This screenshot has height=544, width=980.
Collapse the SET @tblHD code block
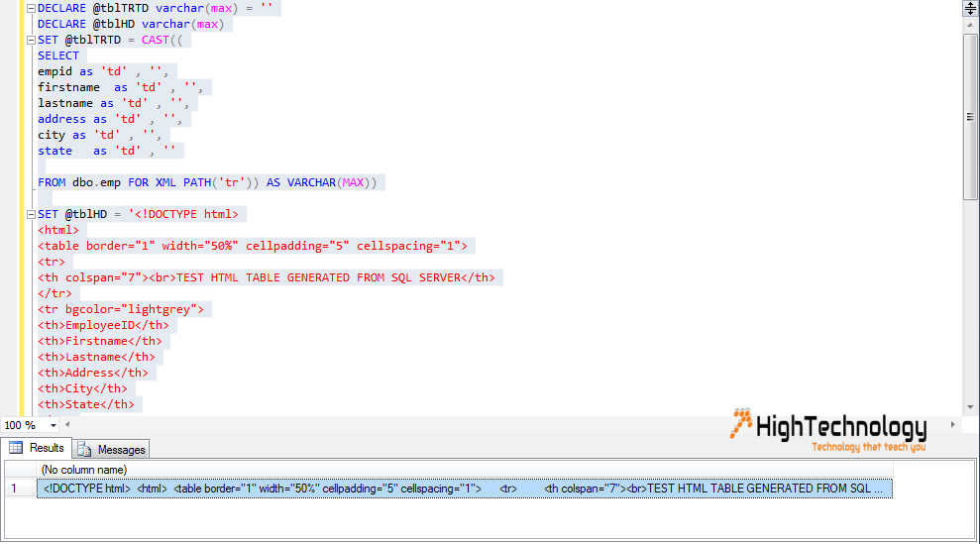click(x=31, y=214)
